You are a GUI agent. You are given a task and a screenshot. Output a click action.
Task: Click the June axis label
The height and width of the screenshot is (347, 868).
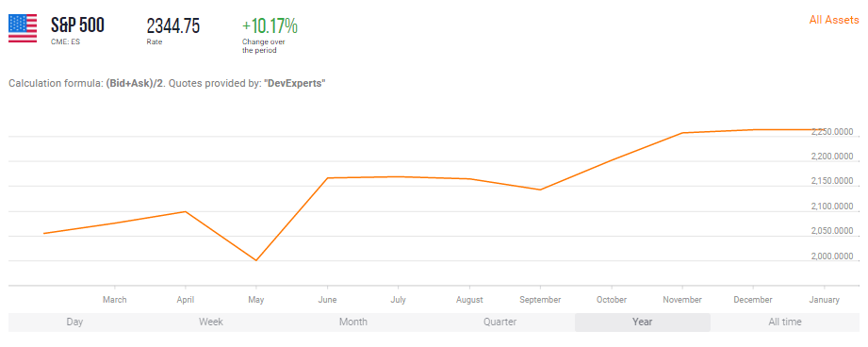click(x=327, y=300)
